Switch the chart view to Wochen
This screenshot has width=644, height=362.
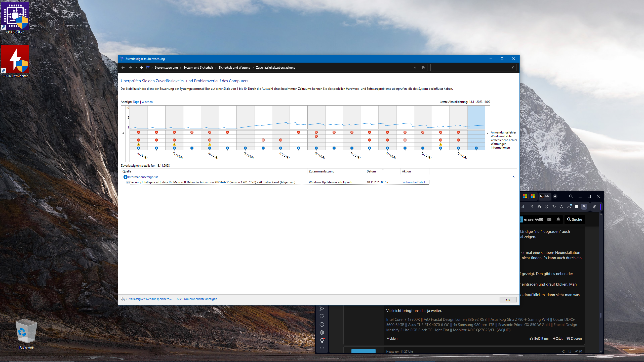(147, 102)
